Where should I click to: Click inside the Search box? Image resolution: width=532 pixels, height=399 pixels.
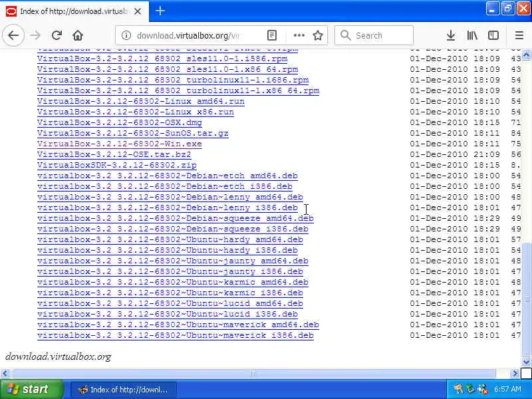pyautogui.click(x=374, y=35)
